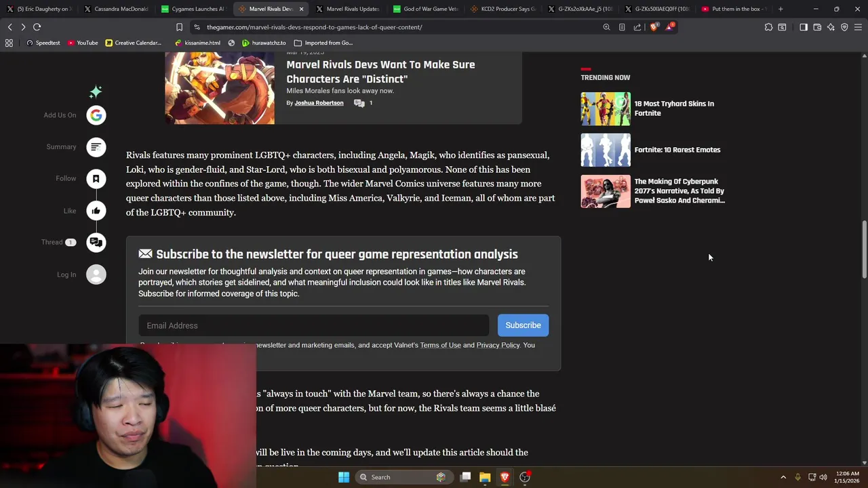Open OBS Studio from the taskbar

525,477
